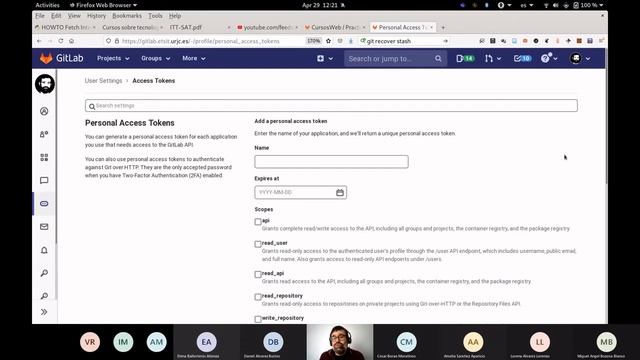The width and height of the screenshot is (640, 360).
Task: Open Issues counter showing 14
Action: (x=464, y=58)
